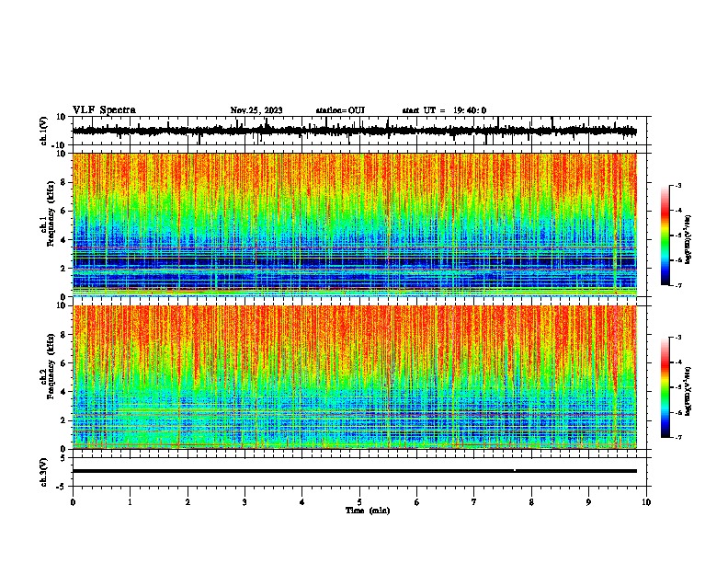
Task: Click the "8" tick on ch.1 frequency axis
Action: (x=63, y=182)
